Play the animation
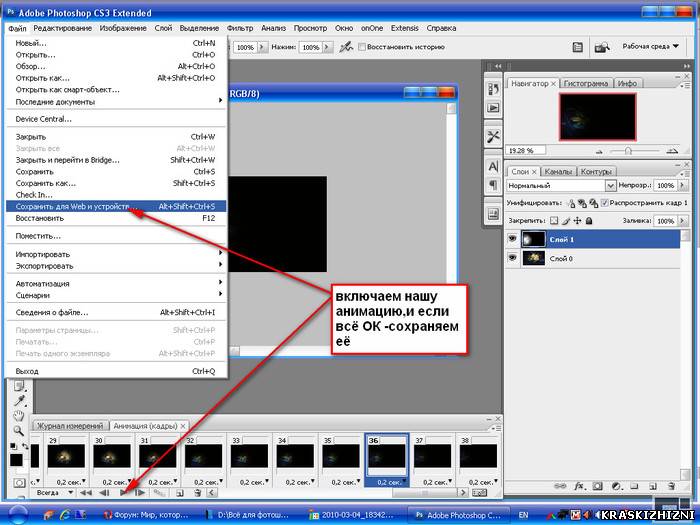The image size is (700, 525). 124,493
